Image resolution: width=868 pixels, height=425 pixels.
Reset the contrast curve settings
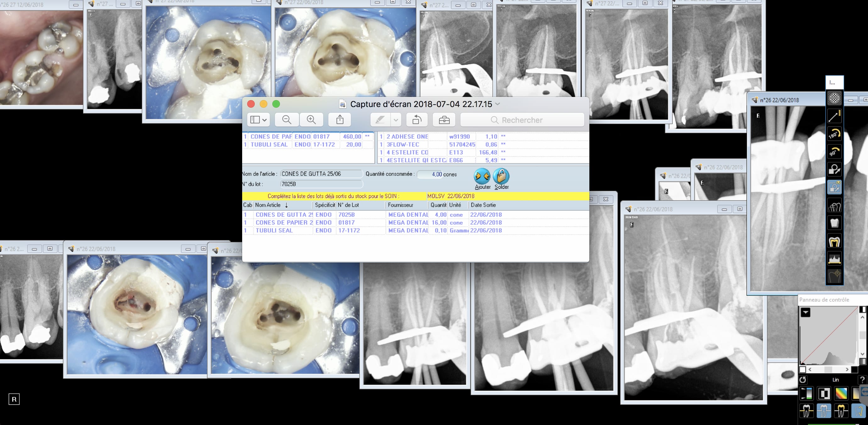[x=803, y=380]
